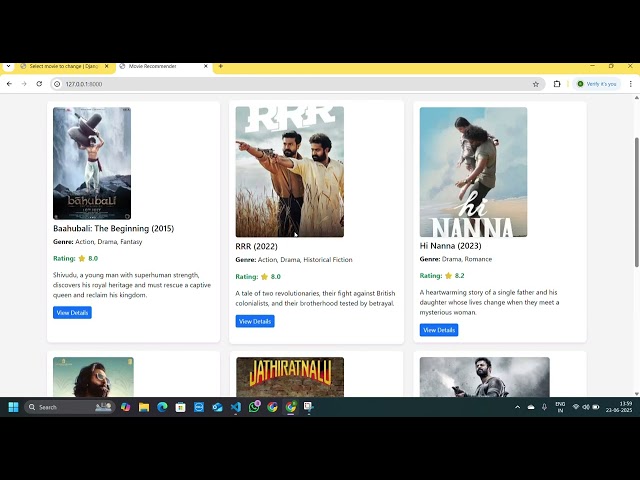Click Genre: Action, Drama, Fantasy text

coord(98,242)
